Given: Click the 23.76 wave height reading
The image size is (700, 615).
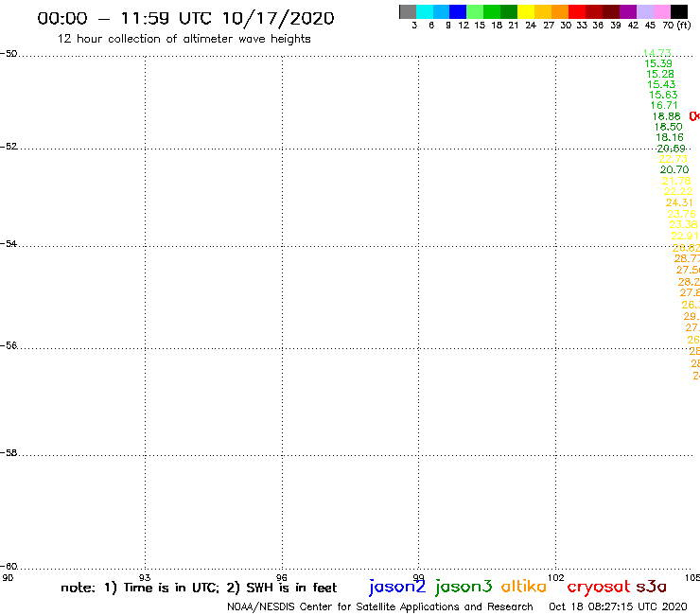Looking at the screenshot, I should click(681, 214).
